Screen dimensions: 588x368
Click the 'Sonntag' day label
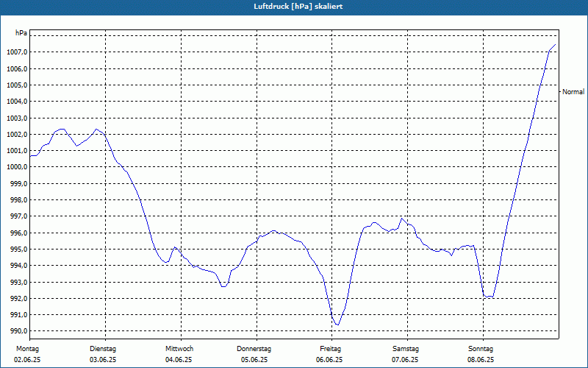[481, 349]
